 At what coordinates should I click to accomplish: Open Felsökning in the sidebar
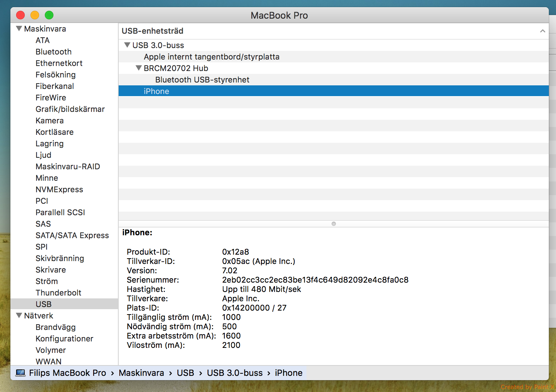click(x=56, y=75)
